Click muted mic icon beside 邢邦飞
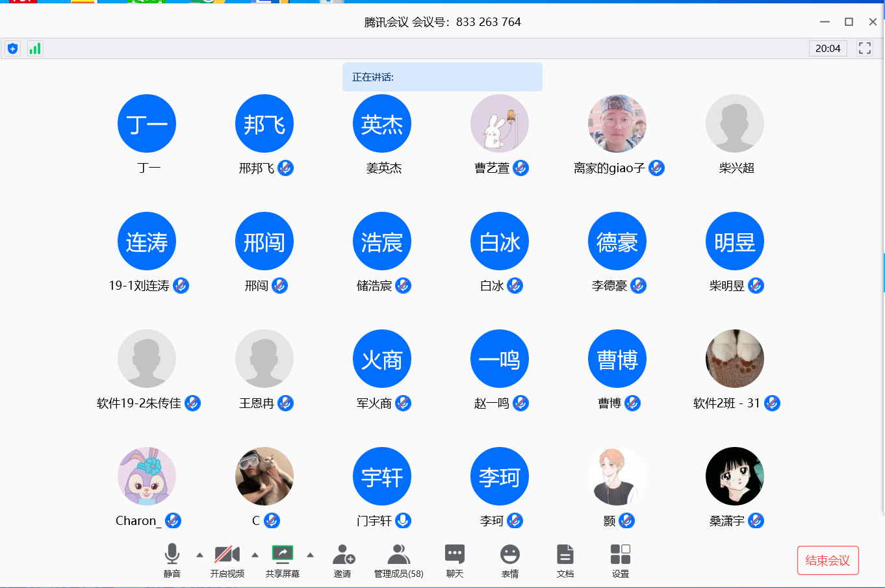The height and width of the screenshot is (588, 885). 286,168
